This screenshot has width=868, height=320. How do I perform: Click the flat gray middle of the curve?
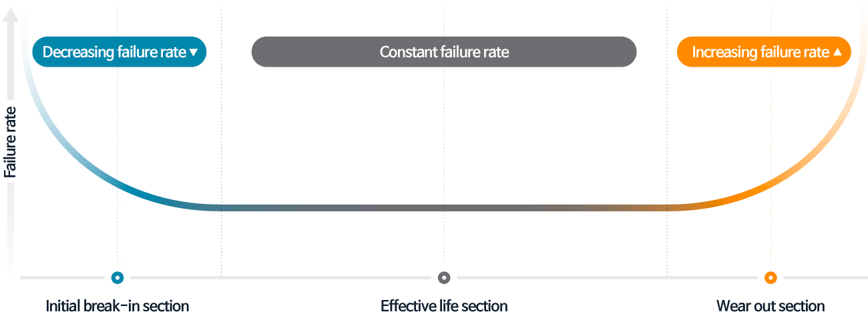(444, 208)
